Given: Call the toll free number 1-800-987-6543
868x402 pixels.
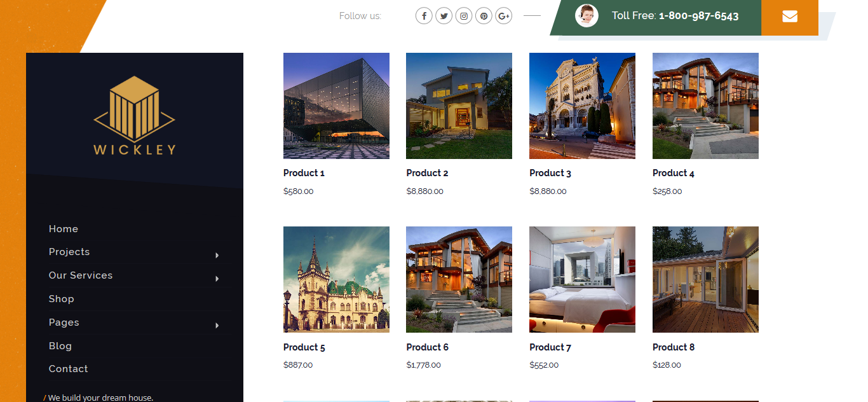Looking at the screenshot, I should coord(698,16).
